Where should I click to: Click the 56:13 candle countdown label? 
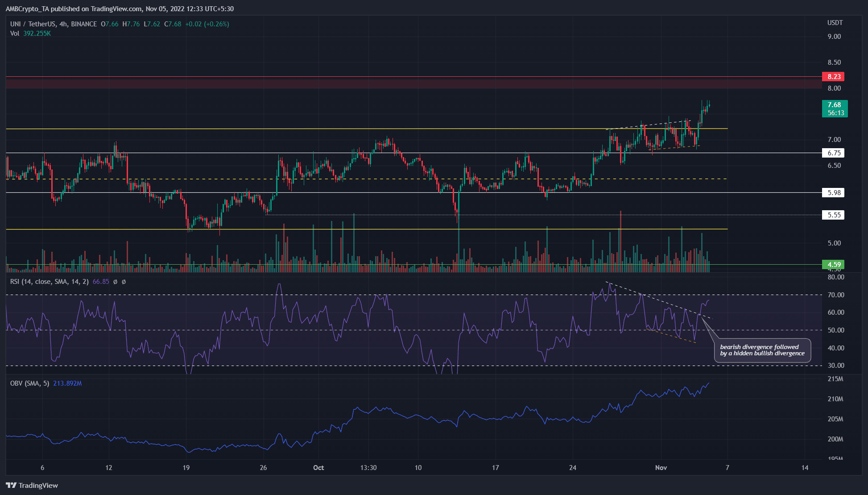coord(835,113)
